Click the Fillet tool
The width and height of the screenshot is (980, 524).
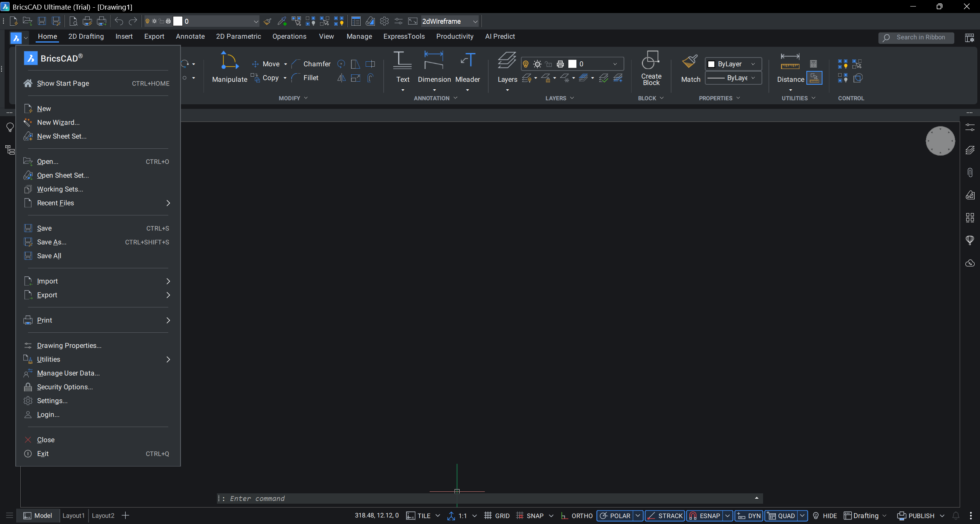[305, 78]
